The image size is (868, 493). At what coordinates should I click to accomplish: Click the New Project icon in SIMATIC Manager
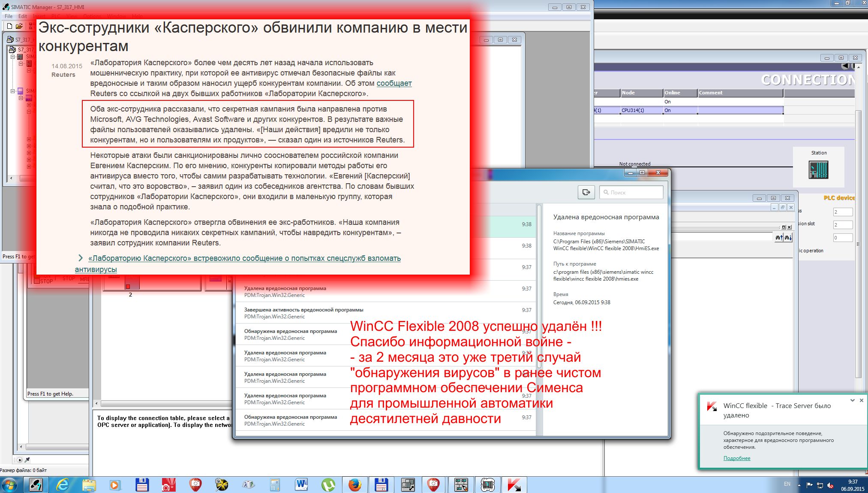tap(9, 26)
